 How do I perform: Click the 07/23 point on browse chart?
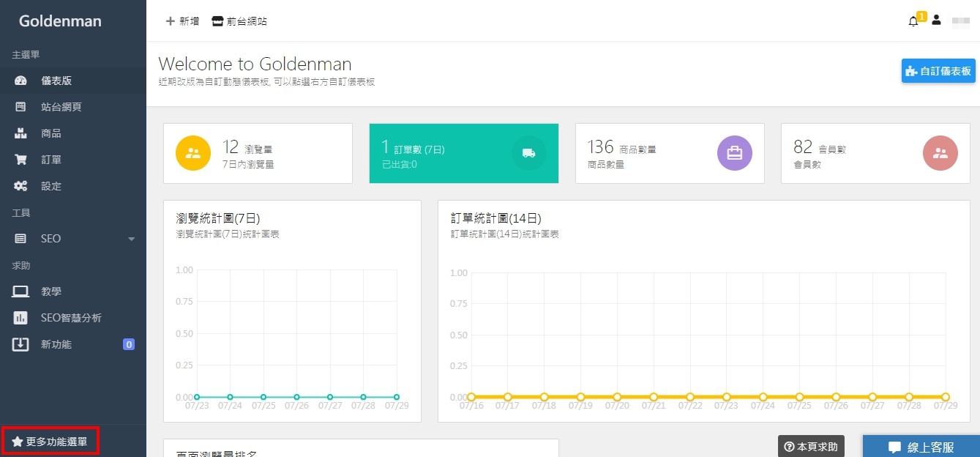[x=197, y=397]
